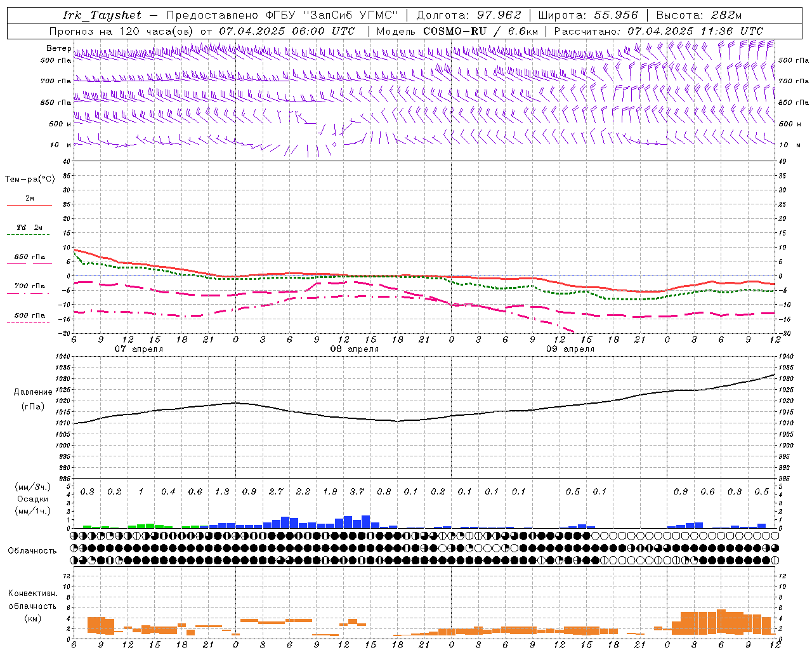Click the station title Irk_Tayshet

tap(102, 15)
